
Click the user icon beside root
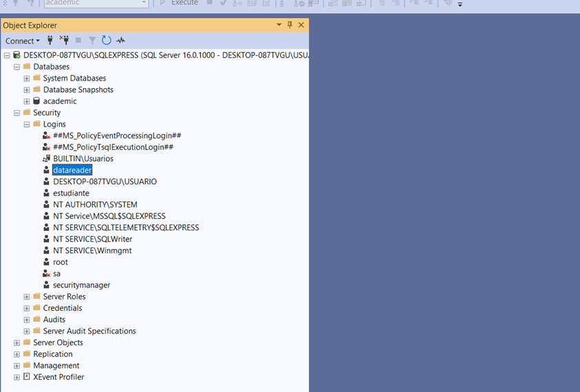46,262
